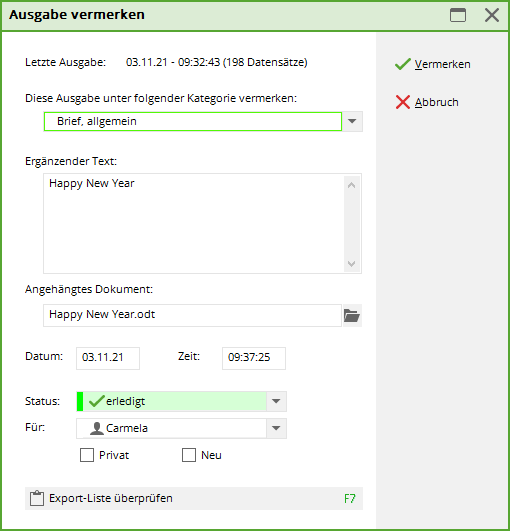The image size is (510, 531).
Task: Expand the Kategorie dropdown showing Brief, allgemein
Action: (x=352, y=121)
